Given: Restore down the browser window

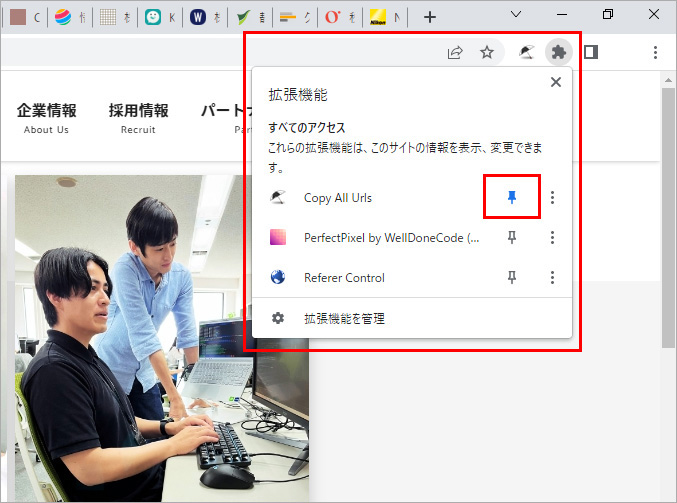Looking at the screenshot, I should click(607, 14).
